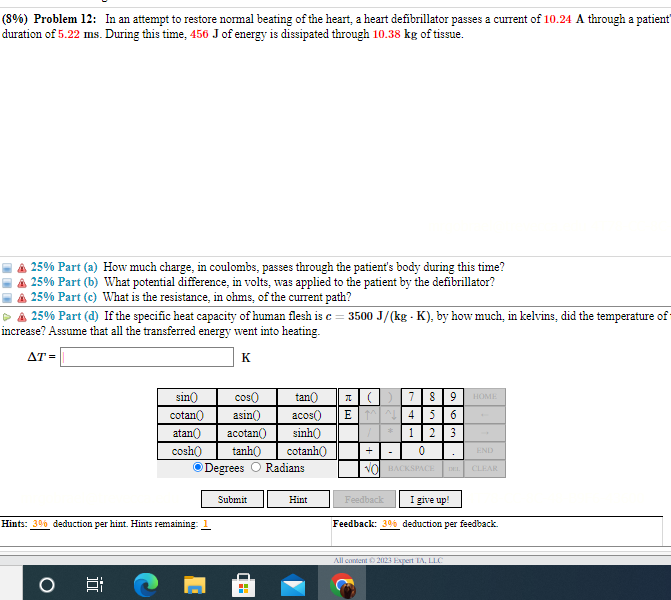Click keypad digit 1
This screenshot has height=600, width=671.
(x=411, y=433)
